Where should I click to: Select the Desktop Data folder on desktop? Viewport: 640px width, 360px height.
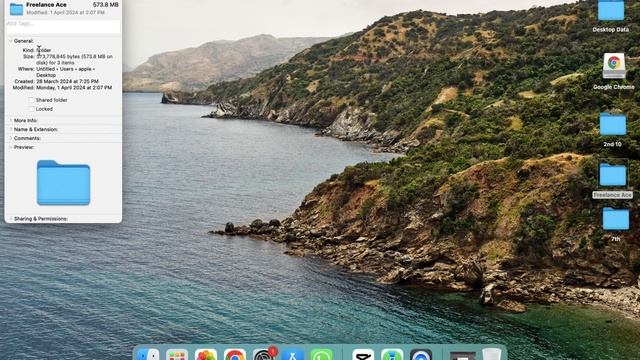click(611, 11)
